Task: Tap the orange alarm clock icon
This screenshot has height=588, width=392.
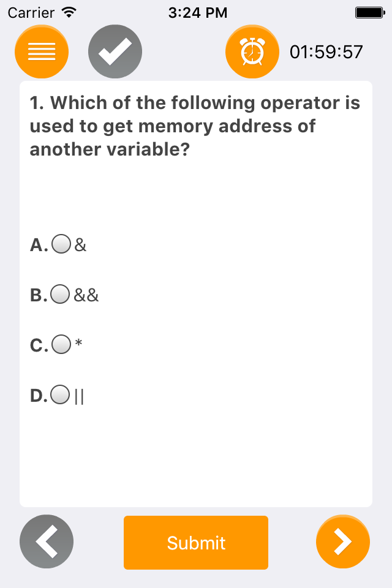Action: (252, 51)
